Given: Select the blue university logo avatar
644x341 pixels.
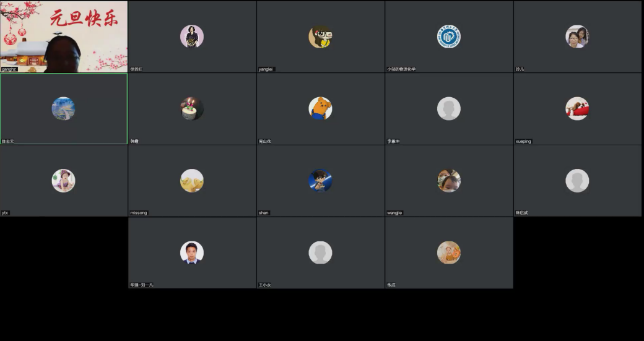Looking at the screenshot, I should tap(448, 37).
